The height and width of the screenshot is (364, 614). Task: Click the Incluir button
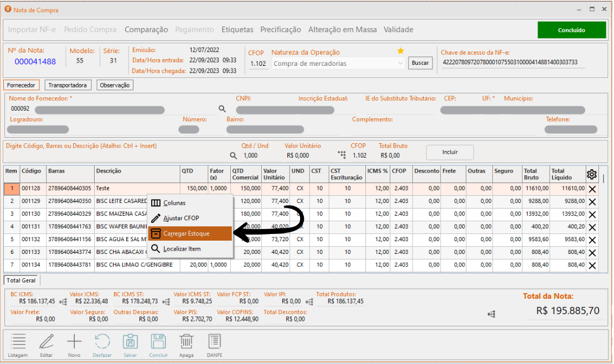(450, 152)
